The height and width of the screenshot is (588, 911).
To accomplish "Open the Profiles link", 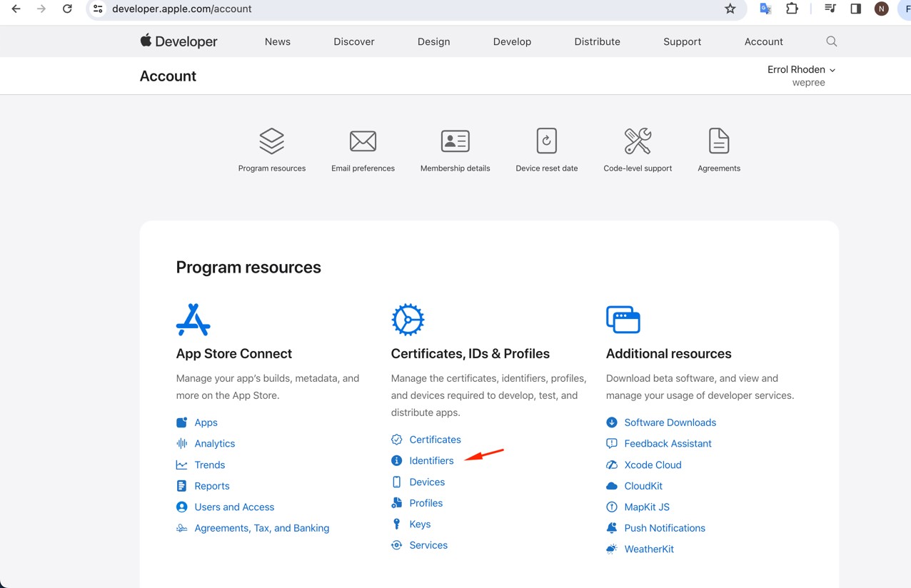I will 426,503.
